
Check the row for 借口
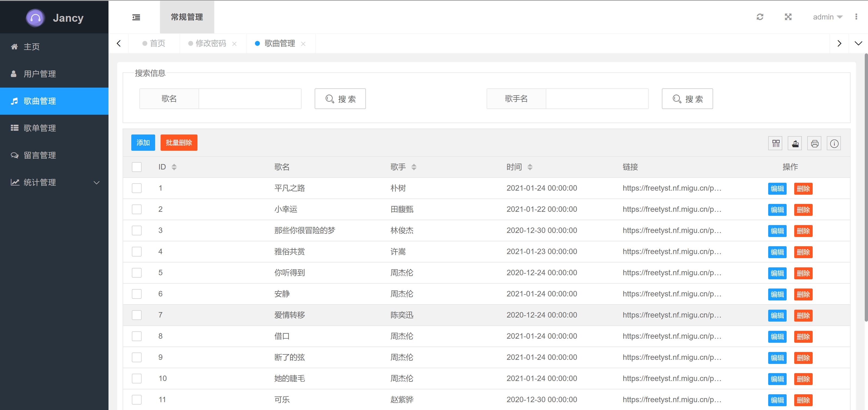point(137,336)
